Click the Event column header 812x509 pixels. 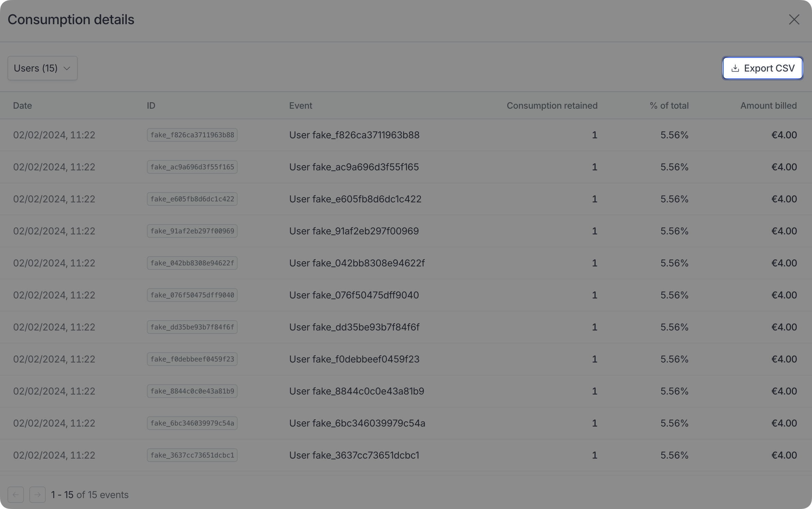(x=301, y=106)
